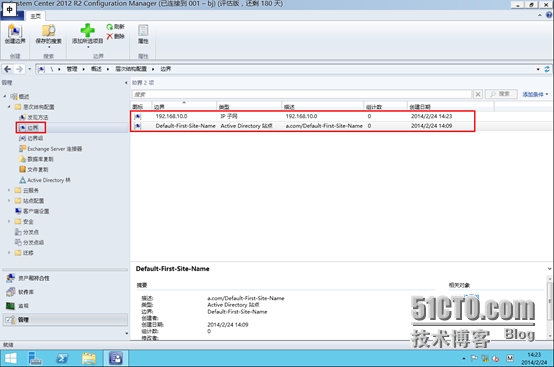The height and width of the screenshot is (367, 554).
Task: Select the Distribution Points (分发点) item
Action: pyautogui.click(x=27, y=232)
